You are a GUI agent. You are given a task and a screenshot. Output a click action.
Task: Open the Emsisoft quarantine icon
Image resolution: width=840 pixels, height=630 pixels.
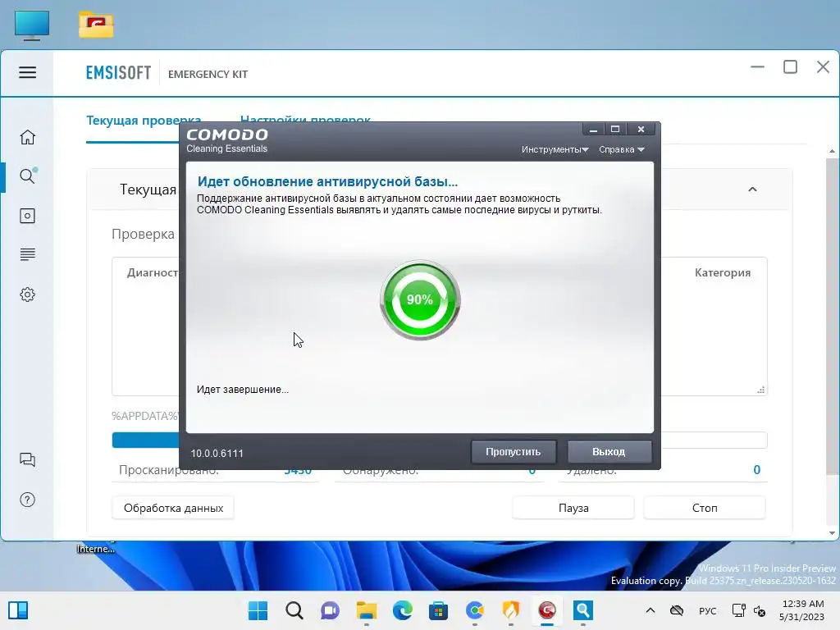27,216
